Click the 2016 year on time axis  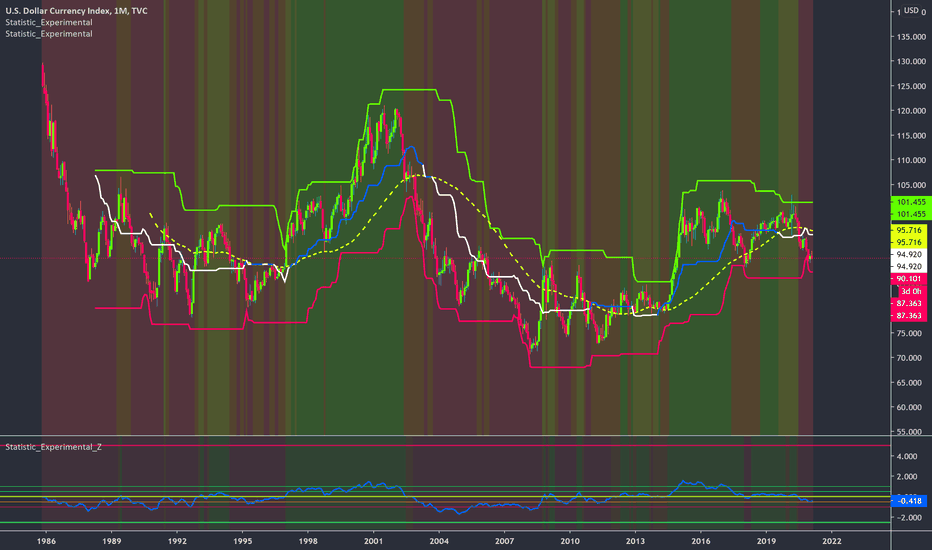(x=701, y=541)
